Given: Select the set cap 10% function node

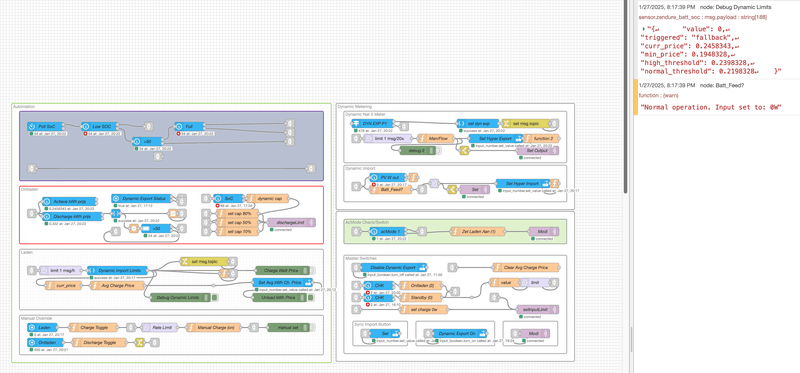Looking at the screenshot, I should click(x=238, y=232).
